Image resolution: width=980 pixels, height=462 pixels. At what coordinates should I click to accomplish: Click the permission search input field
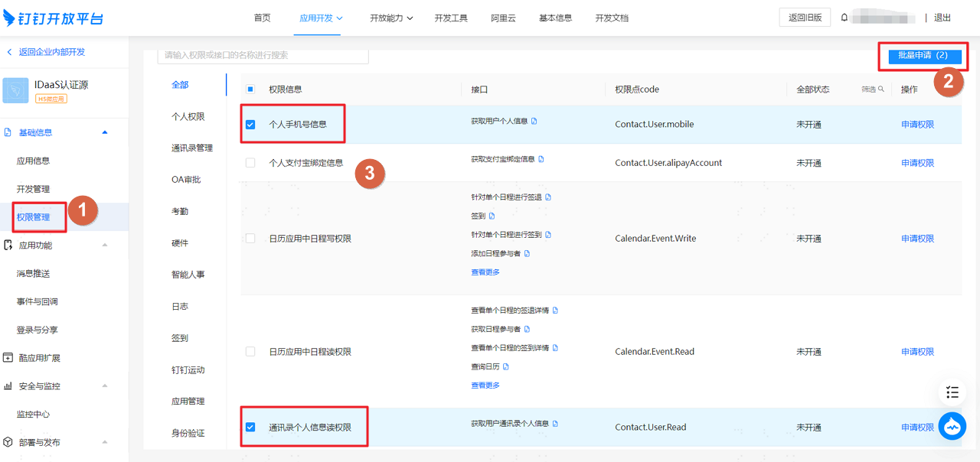coord(263,55)
